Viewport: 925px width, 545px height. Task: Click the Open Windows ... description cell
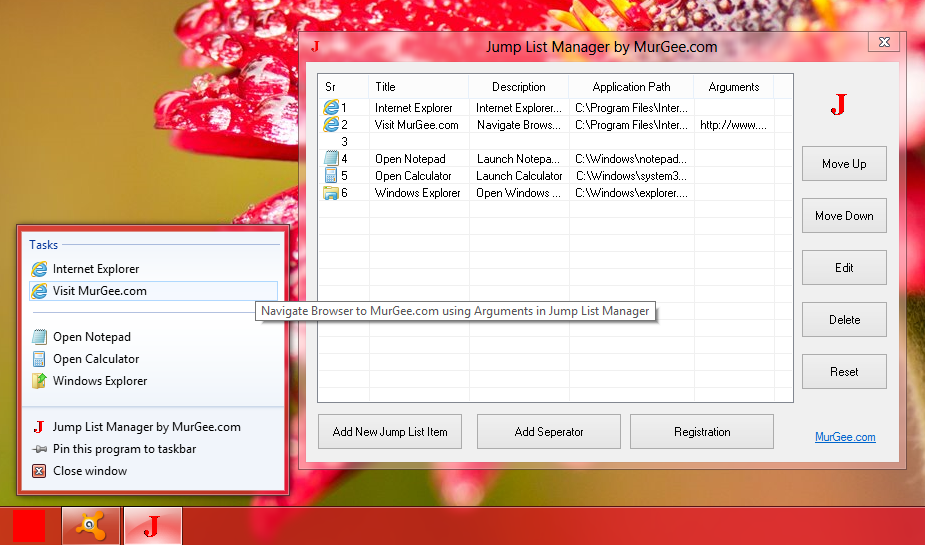click(519, 193)
